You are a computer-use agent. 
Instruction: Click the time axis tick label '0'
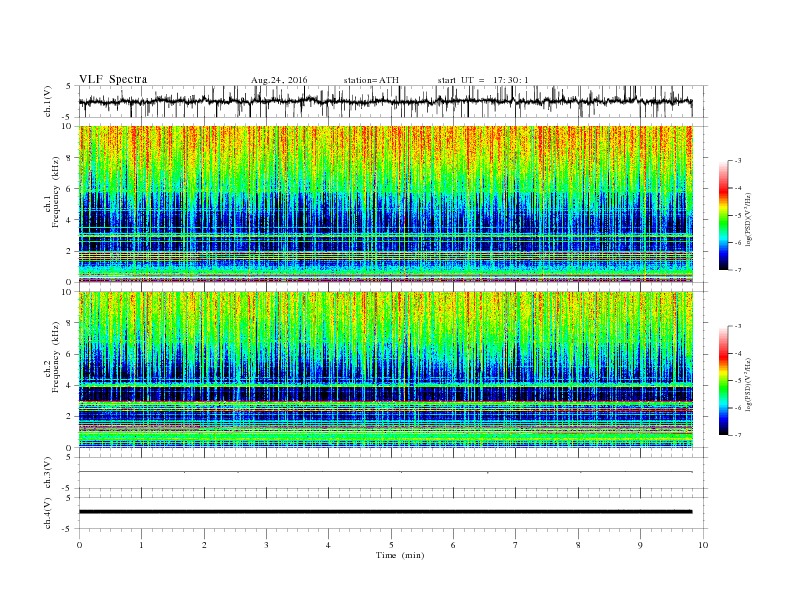point(79,545)
